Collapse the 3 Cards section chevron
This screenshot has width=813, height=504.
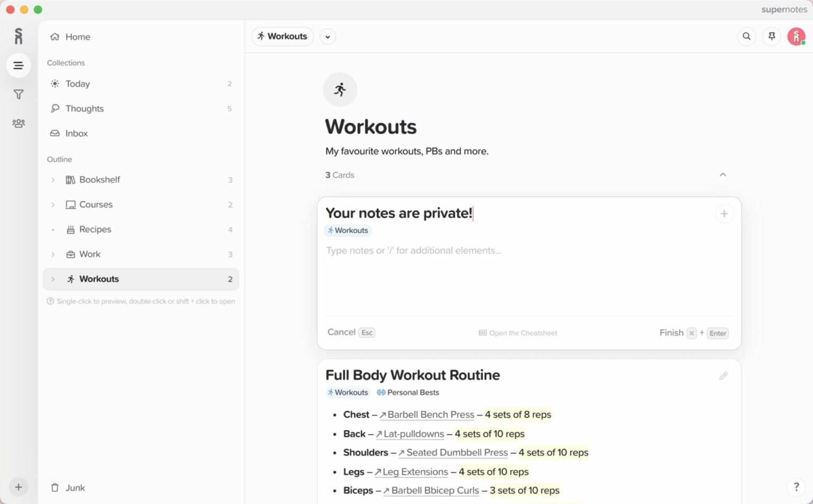click(722, 175)
